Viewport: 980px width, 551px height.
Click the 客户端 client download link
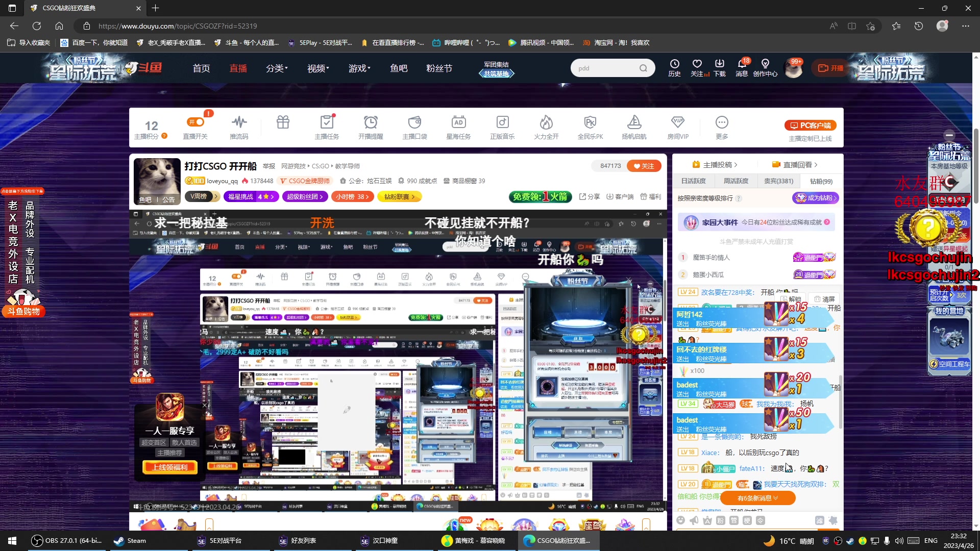[x=620, y=196]
